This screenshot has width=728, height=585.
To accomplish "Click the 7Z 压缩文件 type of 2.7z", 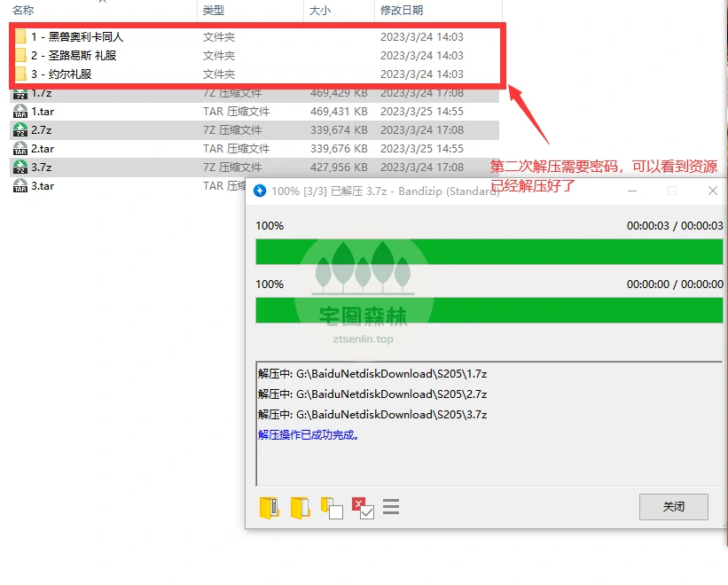I will coord(232,130).
